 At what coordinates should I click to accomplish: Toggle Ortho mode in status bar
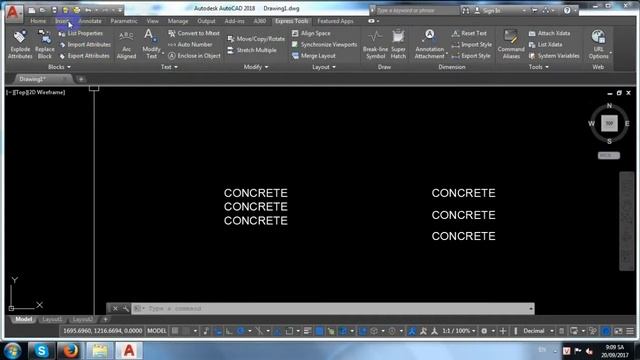[229, 331]
